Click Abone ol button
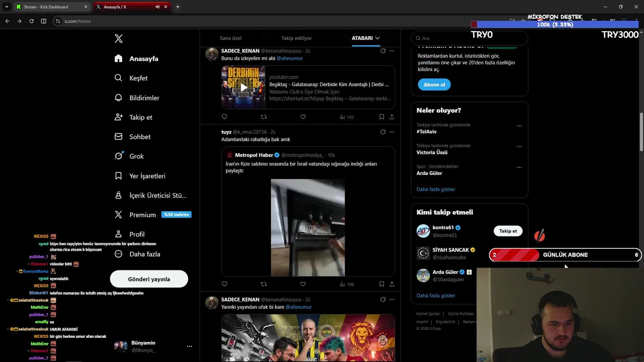Viewport: 644px width, 362px height. click(434, 84)
